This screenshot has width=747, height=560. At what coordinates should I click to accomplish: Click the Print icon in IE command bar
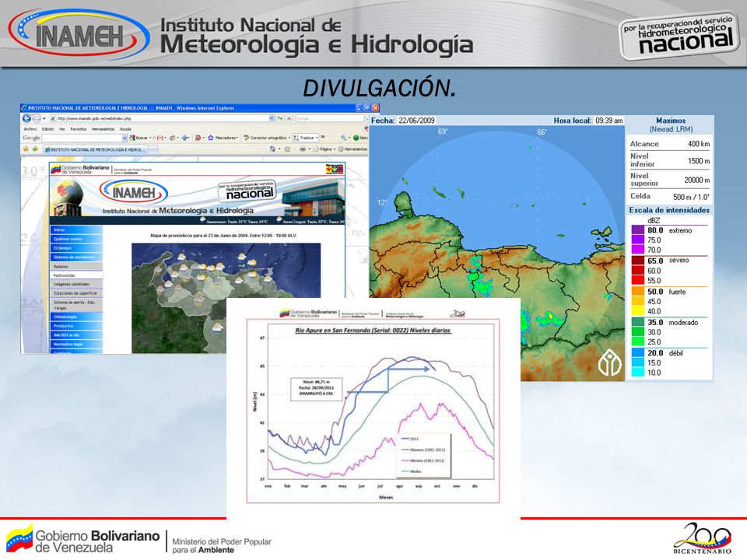tap(303, 149)
